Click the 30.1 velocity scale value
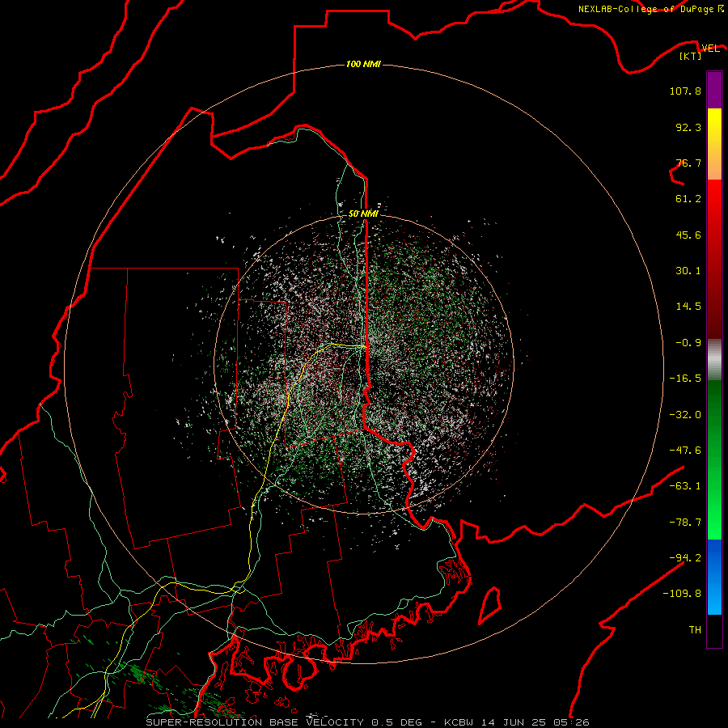728x728 pixels. (x=688, y=271)
